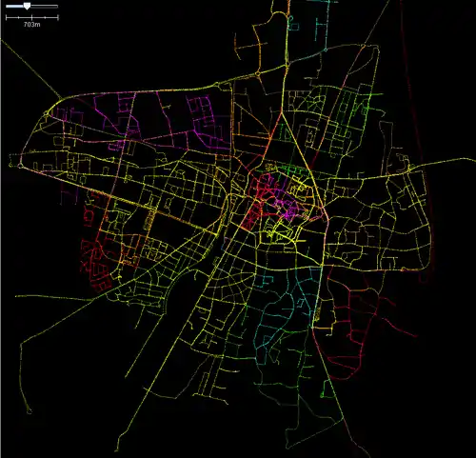Click the small roundabout at far west edge
476x458 pixels.
point(20,166)
